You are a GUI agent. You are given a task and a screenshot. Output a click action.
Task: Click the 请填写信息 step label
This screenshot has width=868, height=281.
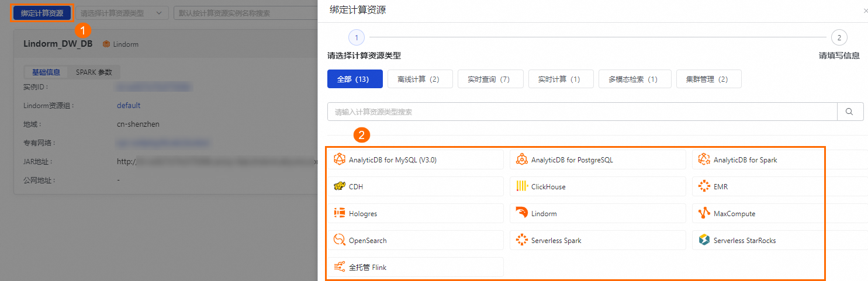click(x=839, y=56)
